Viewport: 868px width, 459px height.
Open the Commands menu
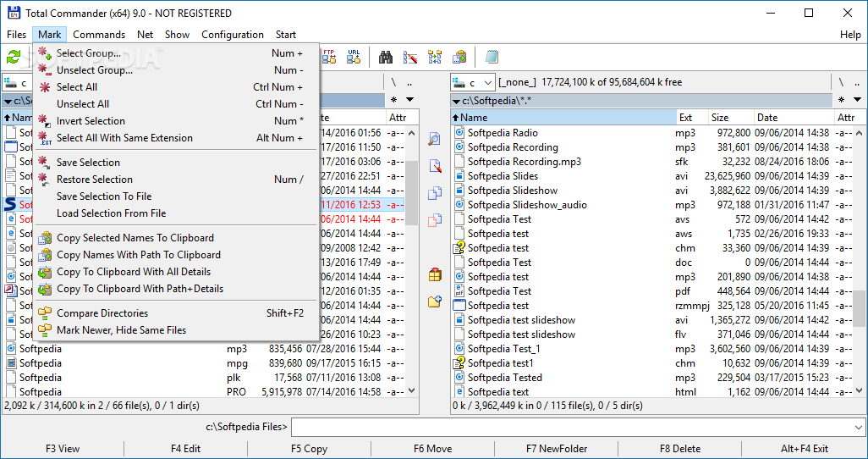click(x=99, y=35)
